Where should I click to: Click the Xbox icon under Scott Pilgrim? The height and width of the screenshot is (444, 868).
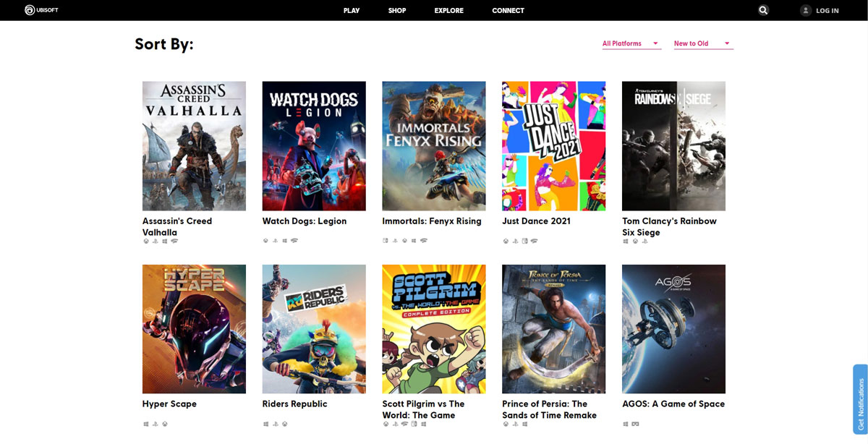(x=386, y=424)
